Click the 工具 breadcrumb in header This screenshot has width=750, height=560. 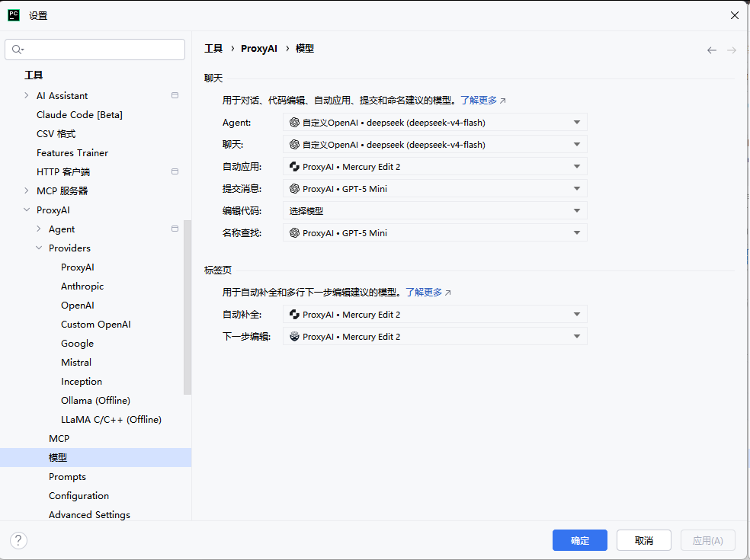[x=213, y=49]
